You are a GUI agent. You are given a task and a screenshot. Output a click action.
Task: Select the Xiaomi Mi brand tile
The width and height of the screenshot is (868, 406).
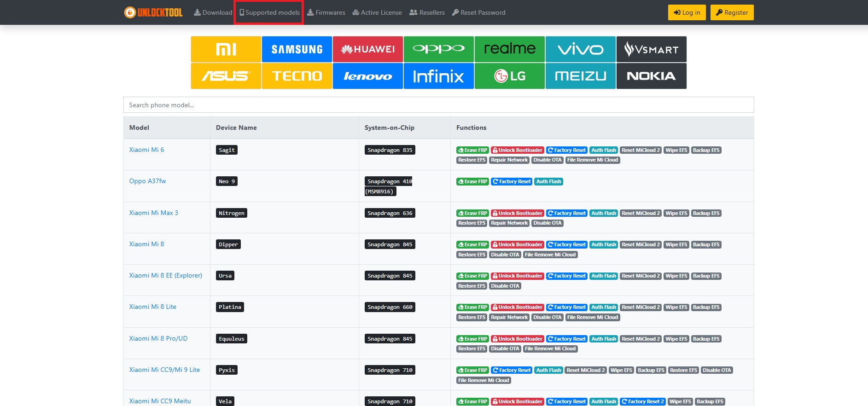point(226,49)
